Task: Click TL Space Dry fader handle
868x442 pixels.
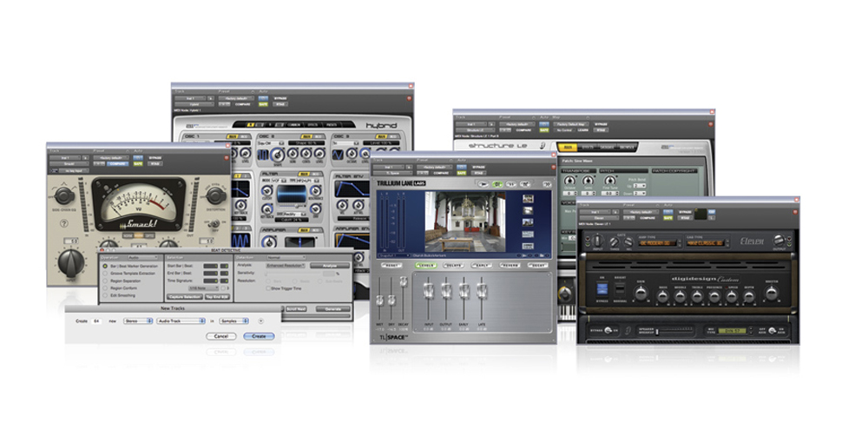Action: (x=391, y=300)
